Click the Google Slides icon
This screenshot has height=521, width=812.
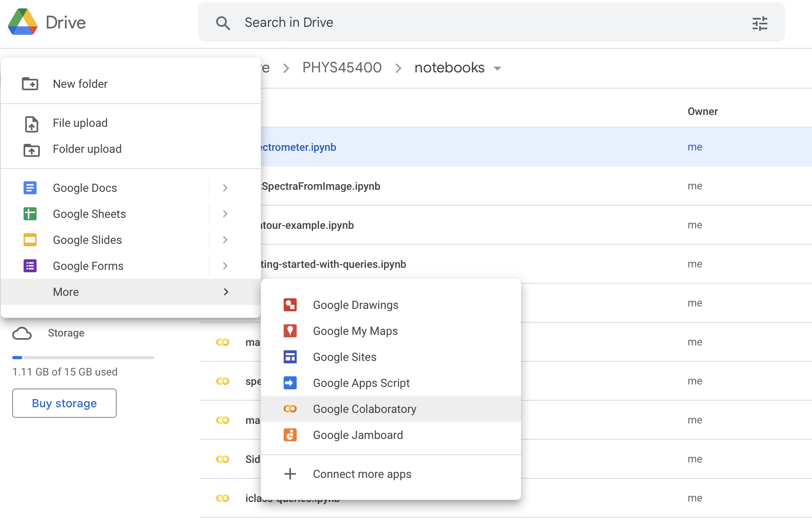[30, 240]
